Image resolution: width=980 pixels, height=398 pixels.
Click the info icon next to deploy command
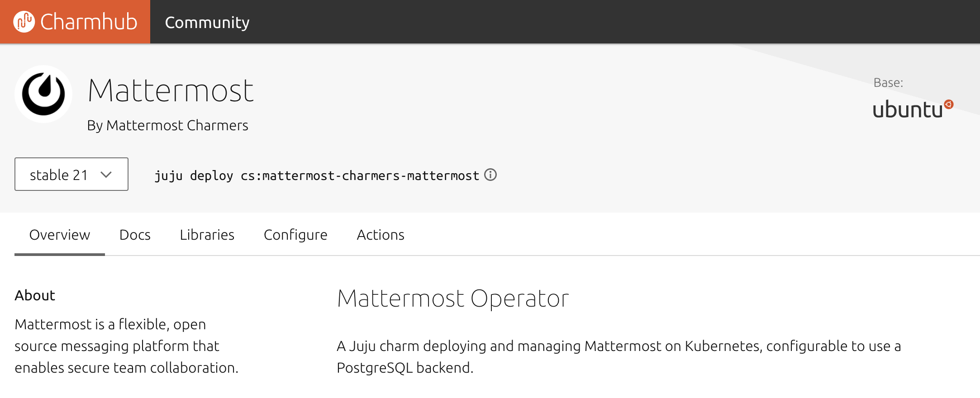(x=490, y=175)
